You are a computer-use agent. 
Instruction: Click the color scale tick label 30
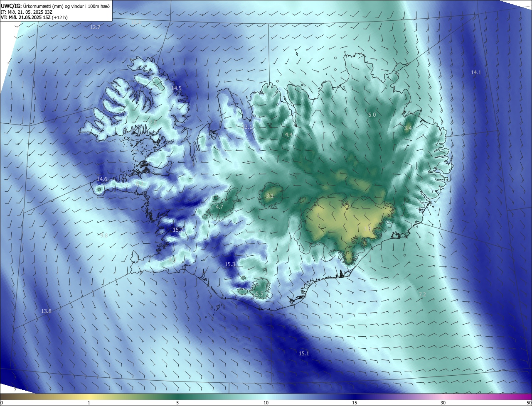(443, 403)
